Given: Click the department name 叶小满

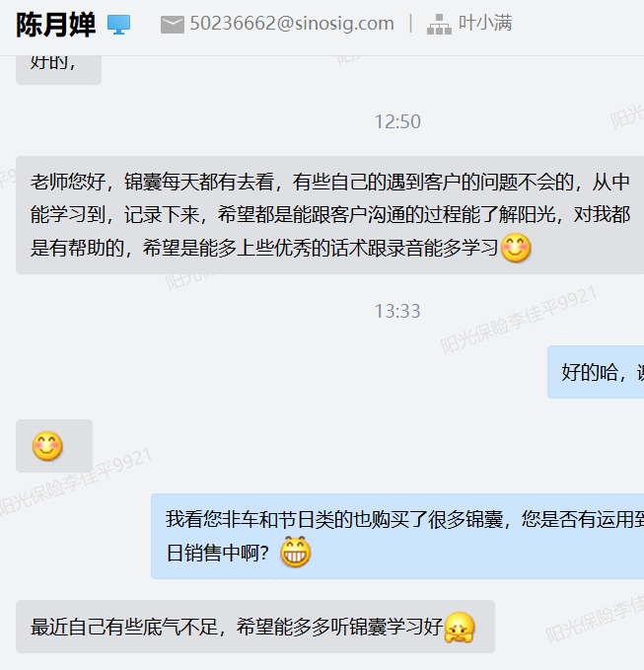Looking at the screenshot, I should click(485, 23).
